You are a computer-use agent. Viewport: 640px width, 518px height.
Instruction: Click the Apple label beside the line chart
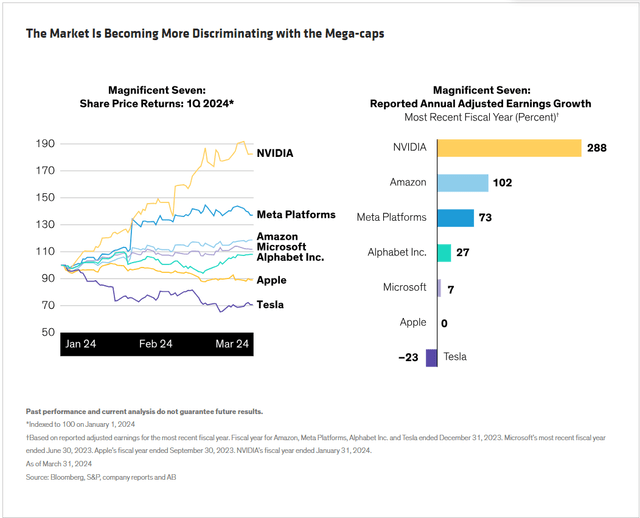(x=271, y=280)
